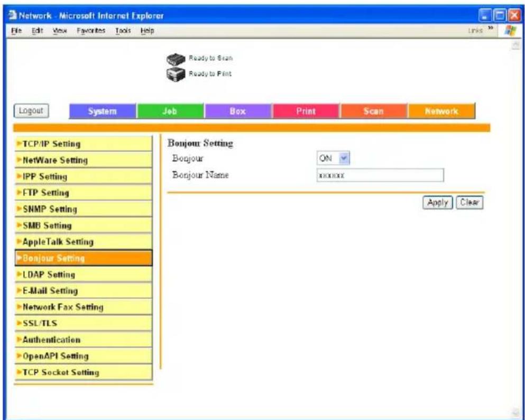Select SNMP Setting
This screenshot has height=420, width=525.
(x=84, y=209)
